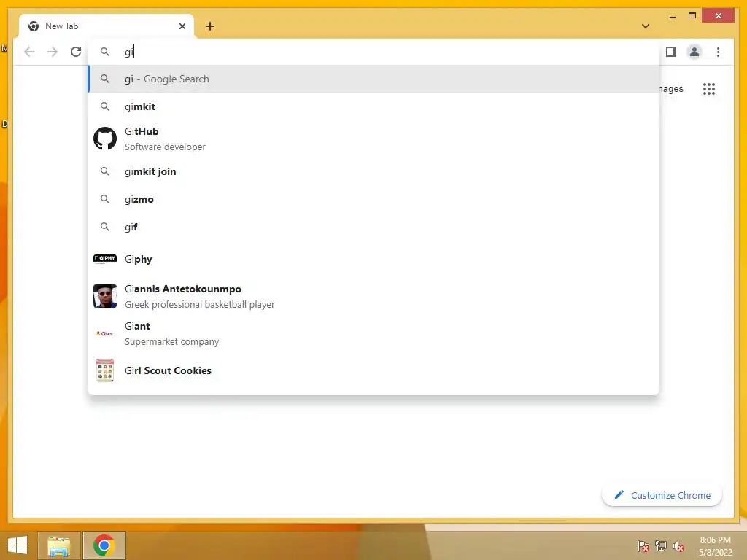This screenshot has width=747, height=560.
Task: Select the 'gimkit join' suggestion
Action: pos(374,171)
